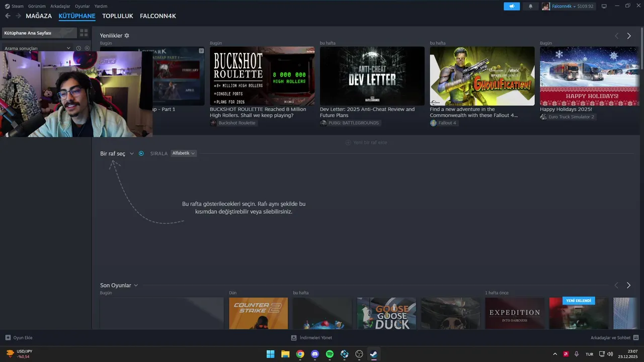The height and width of the screenshot is (362, 644).
Task: Select the Expedition Into Darkness cover
Action: point(515,313)
